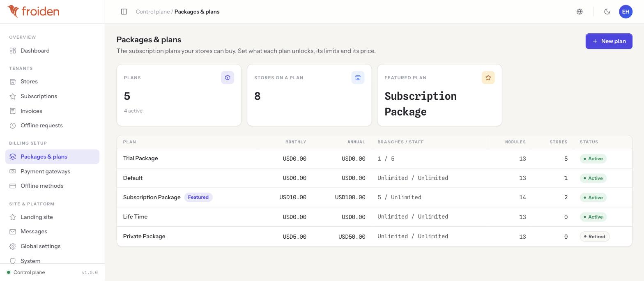
Task: Click the Offline requests clock icon
Action: point(13,126)
